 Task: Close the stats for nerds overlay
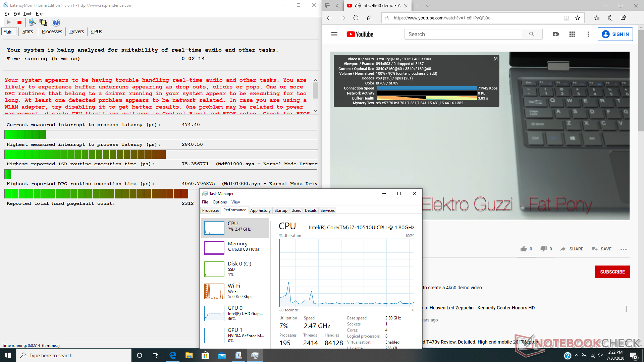click(495, 59)
